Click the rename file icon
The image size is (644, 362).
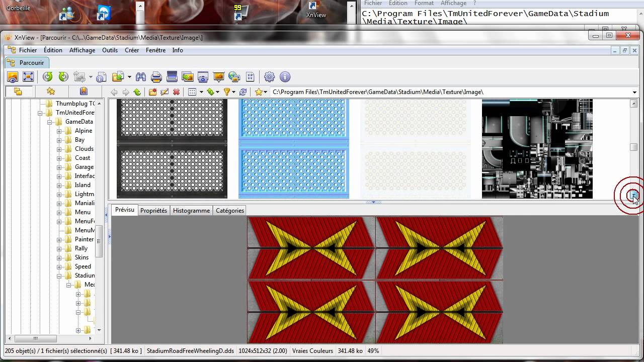click(x=165, y=92)
